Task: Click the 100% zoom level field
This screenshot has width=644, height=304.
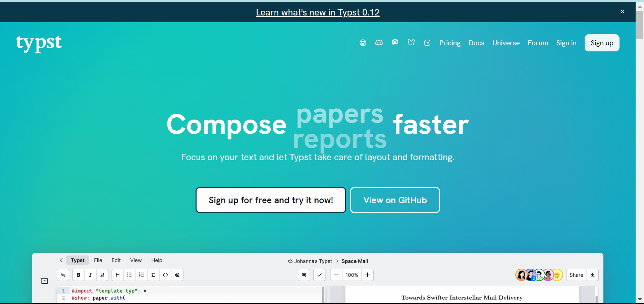Action: 352,275
